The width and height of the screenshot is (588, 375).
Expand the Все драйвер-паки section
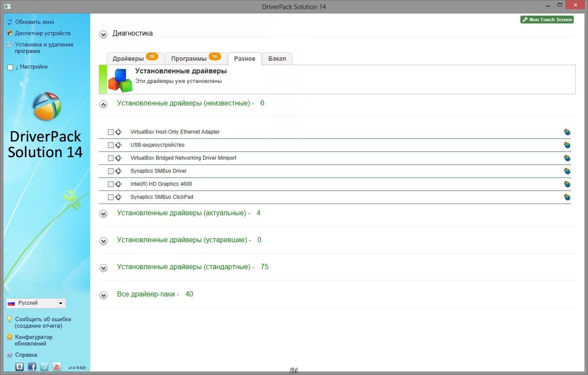(103, 295)
